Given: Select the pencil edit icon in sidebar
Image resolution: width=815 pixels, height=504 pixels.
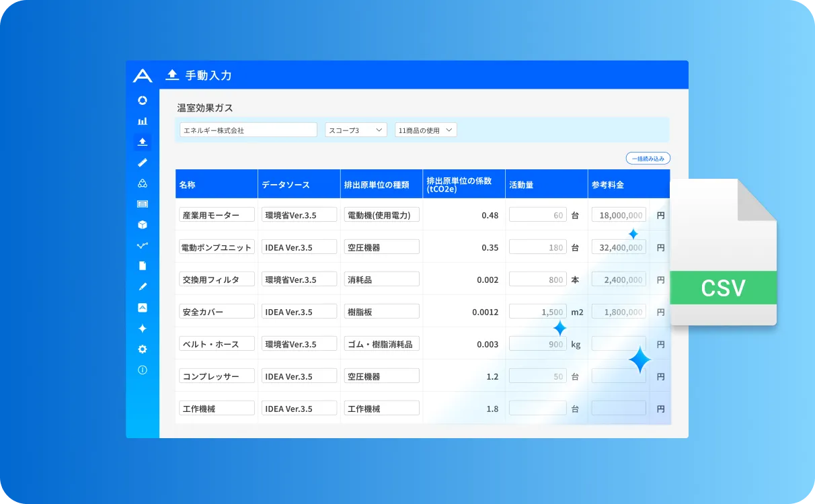Looking at the screenshot, I should pyautogui.click(x=142, y=287).
